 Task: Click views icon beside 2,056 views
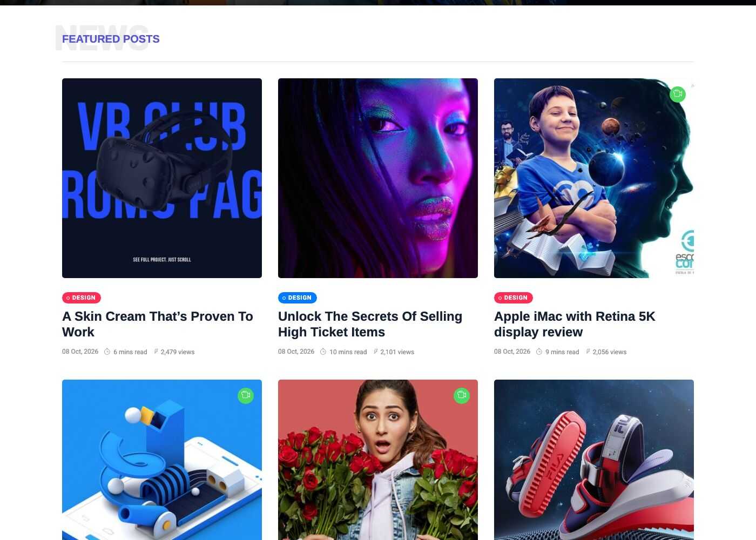point(588,352)
